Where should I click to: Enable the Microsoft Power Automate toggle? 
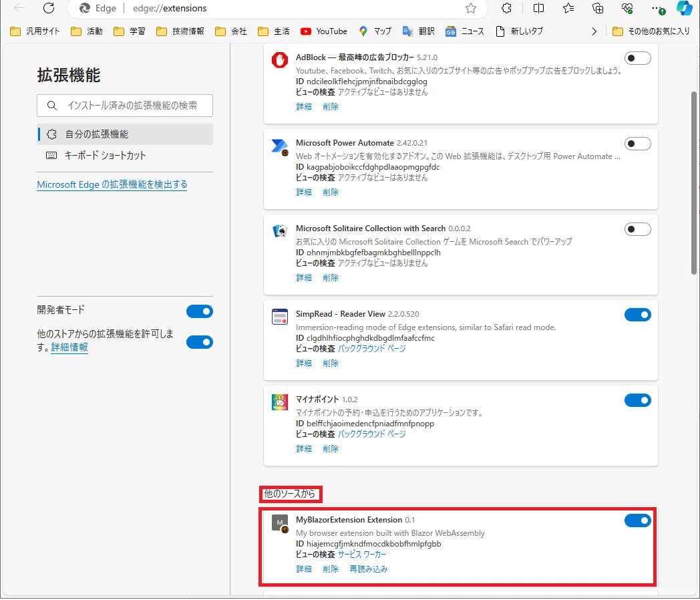(x=637, y=144)
